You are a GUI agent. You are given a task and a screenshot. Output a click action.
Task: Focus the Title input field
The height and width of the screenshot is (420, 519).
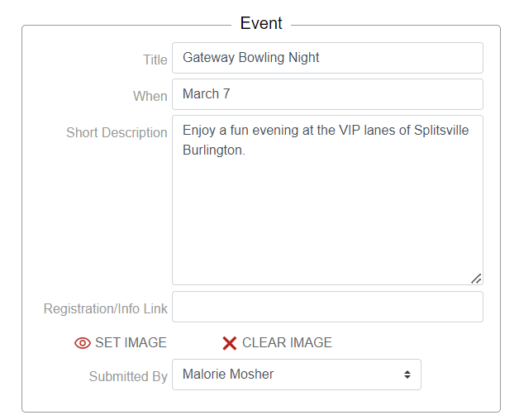327,58
